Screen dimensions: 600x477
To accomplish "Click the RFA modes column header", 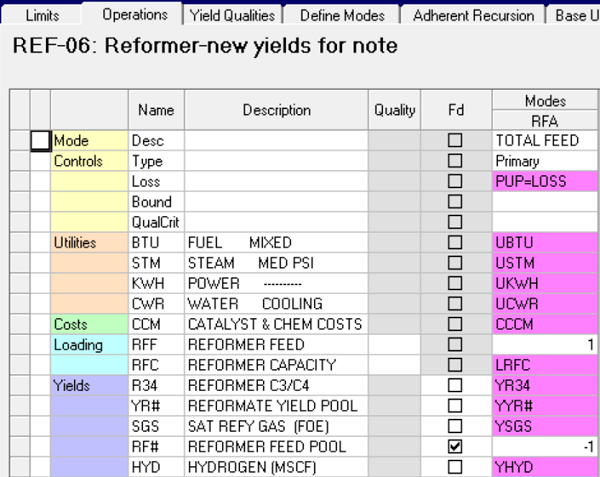I will pyautogui.click(x=545, y=120).
